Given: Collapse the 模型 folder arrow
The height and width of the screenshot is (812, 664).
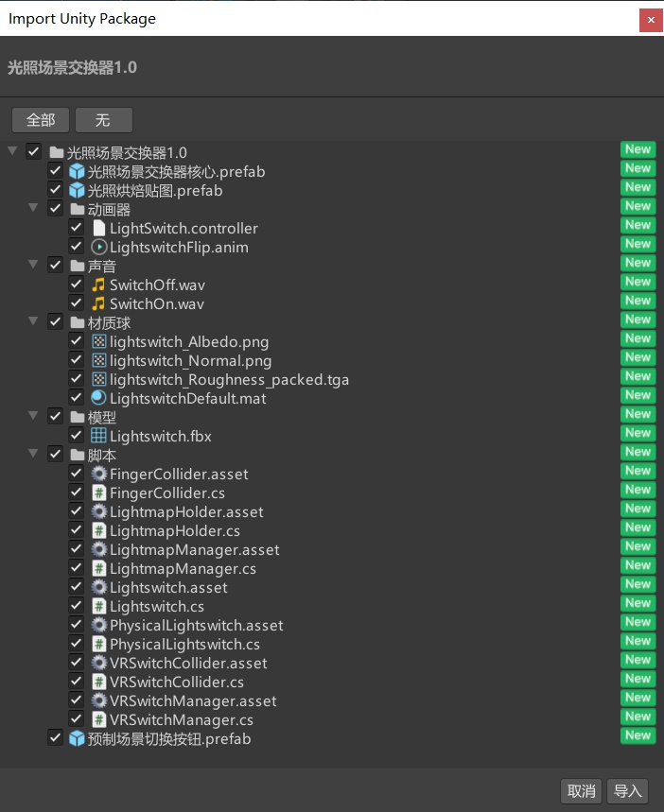Looking at the screenshot, I should (33, 415).
